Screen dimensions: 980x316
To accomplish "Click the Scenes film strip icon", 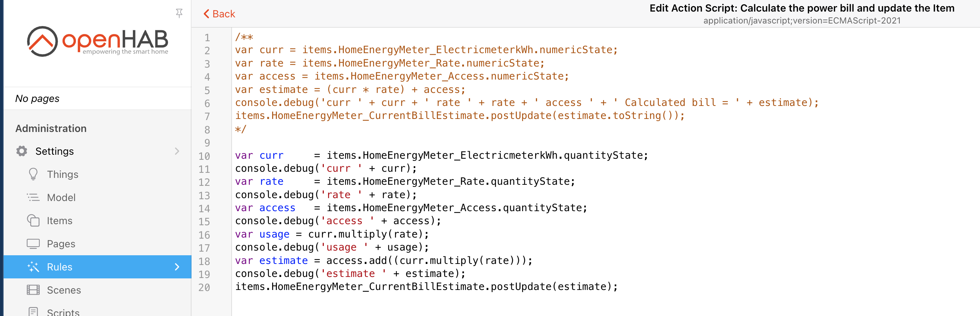I will click(33, 290).
